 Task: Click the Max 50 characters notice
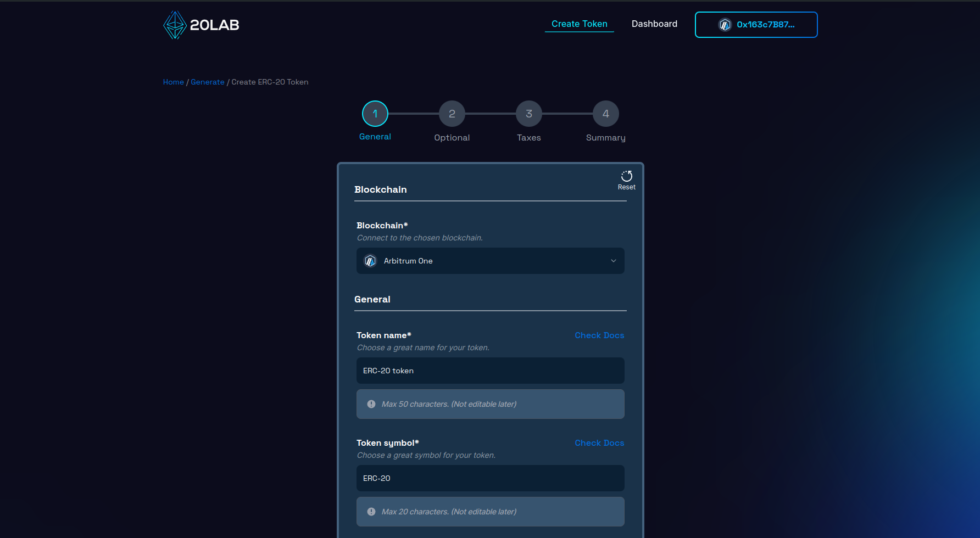[x=491, y=404]
